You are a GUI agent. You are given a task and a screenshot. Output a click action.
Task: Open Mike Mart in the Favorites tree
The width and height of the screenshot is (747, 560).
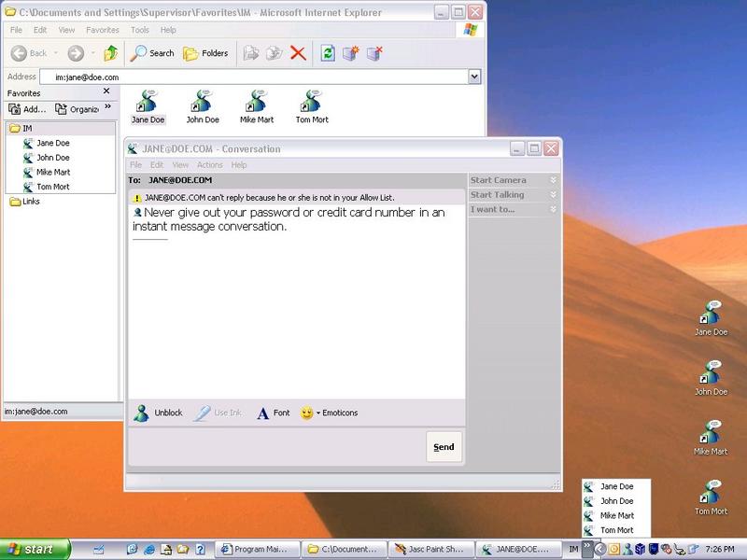pos(48,173)
